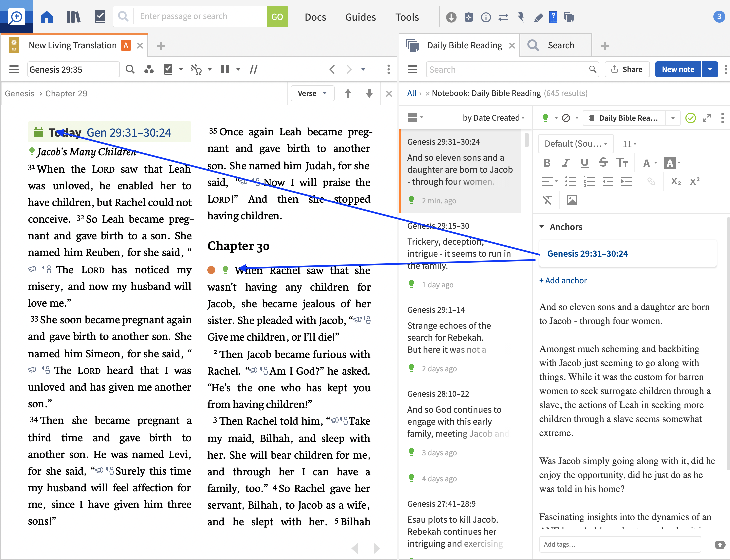Click the inline search magnifier in Bible panel
Screen dimensions: 730x560
pos(130,69)
